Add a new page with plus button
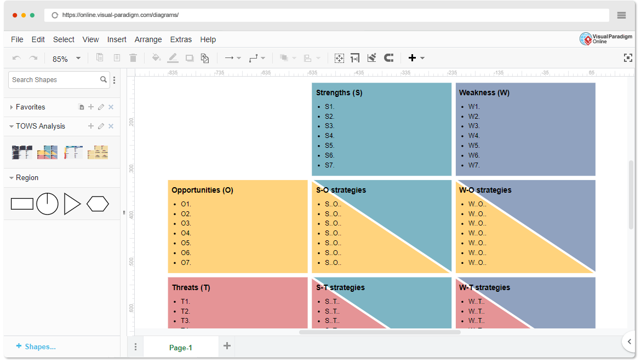 [x=227, y=346]
